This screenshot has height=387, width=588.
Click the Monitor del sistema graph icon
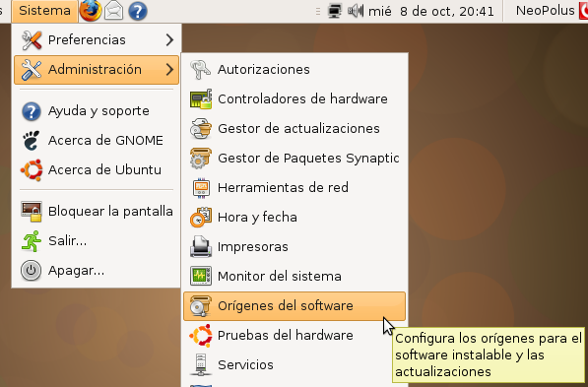point(201,277)
